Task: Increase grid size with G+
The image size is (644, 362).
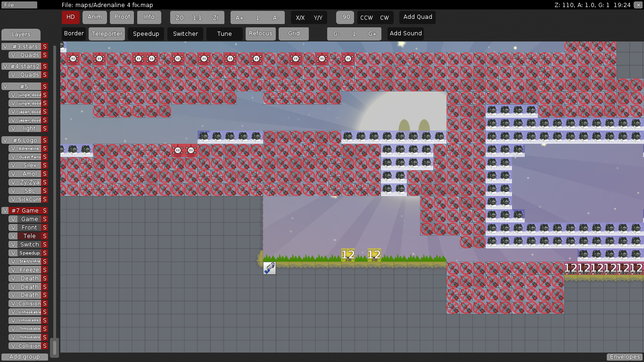Action: [x=372, y=34]
